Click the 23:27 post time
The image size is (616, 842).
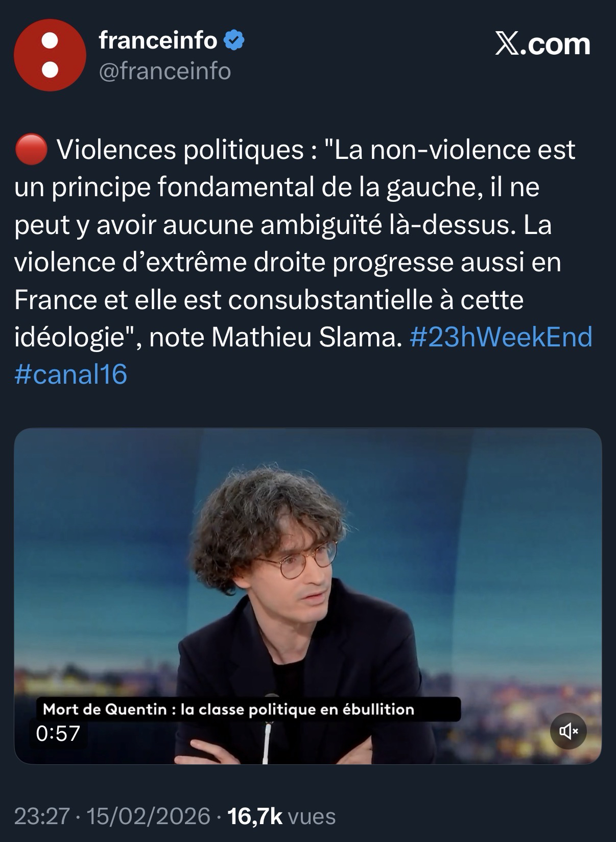click(41, 816)
